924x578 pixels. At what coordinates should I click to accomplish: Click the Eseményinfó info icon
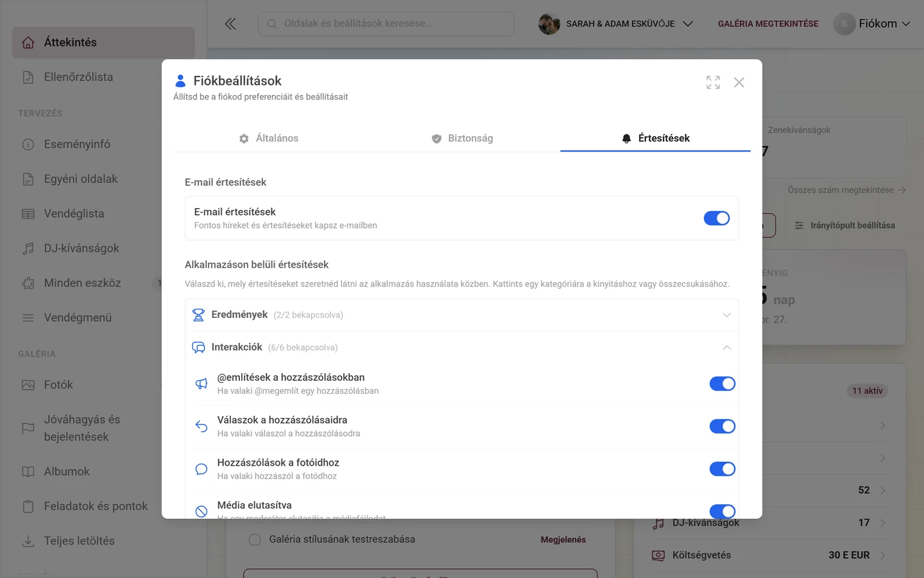click(28, 144)
